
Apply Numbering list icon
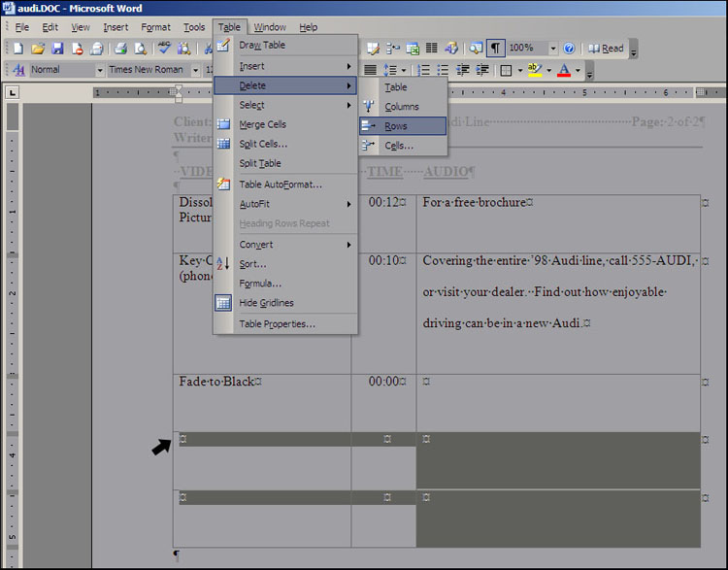(423, 70)
